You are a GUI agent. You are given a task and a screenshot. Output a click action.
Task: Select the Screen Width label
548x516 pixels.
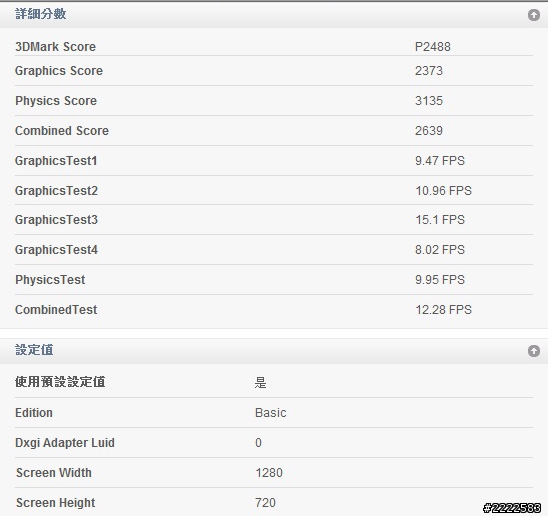54,473
